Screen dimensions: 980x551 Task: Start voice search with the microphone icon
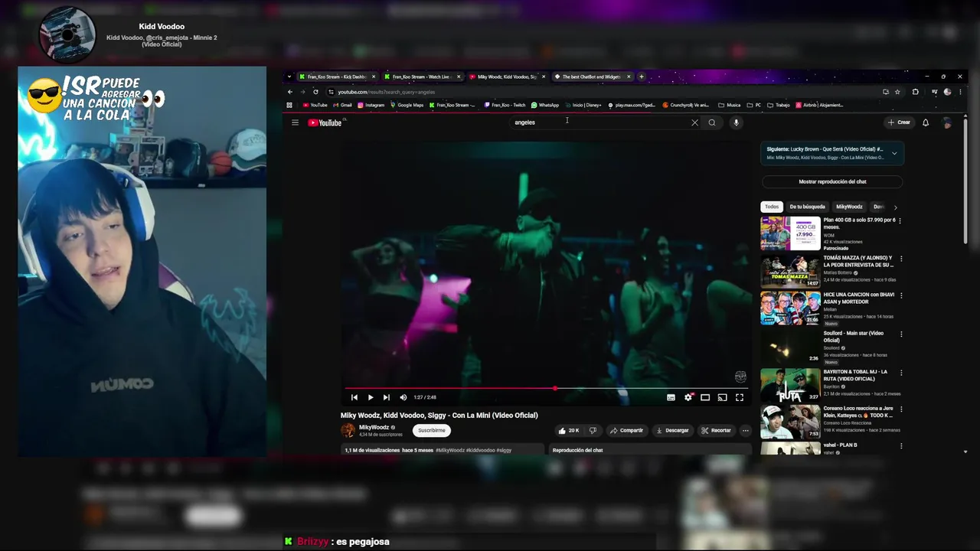point(736,122)
